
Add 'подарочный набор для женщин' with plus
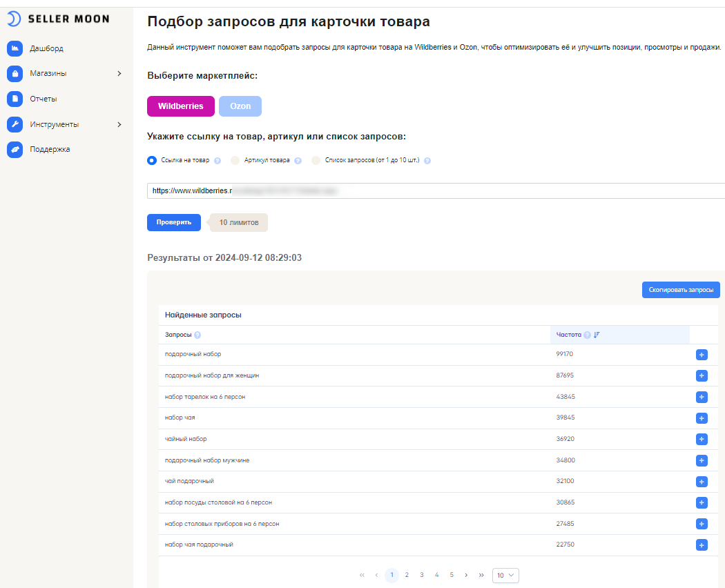pyautogui.click(x=702, y=376)
